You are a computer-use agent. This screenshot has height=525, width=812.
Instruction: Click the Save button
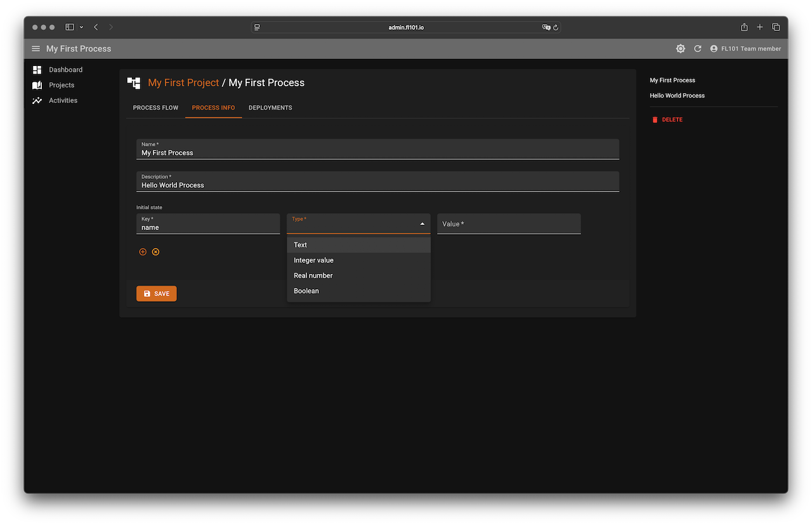[x=156, y=294]
